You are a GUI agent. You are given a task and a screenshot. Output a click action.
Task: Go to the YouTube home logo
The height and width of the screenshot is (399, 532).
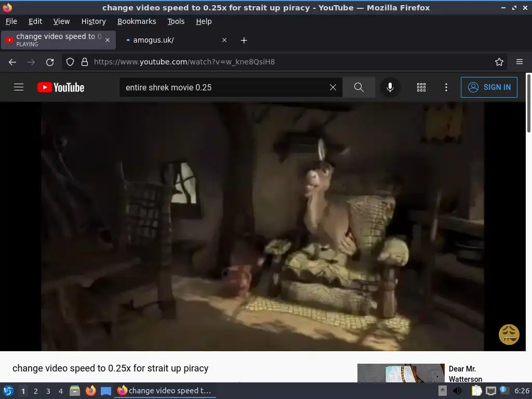point(61,87)
